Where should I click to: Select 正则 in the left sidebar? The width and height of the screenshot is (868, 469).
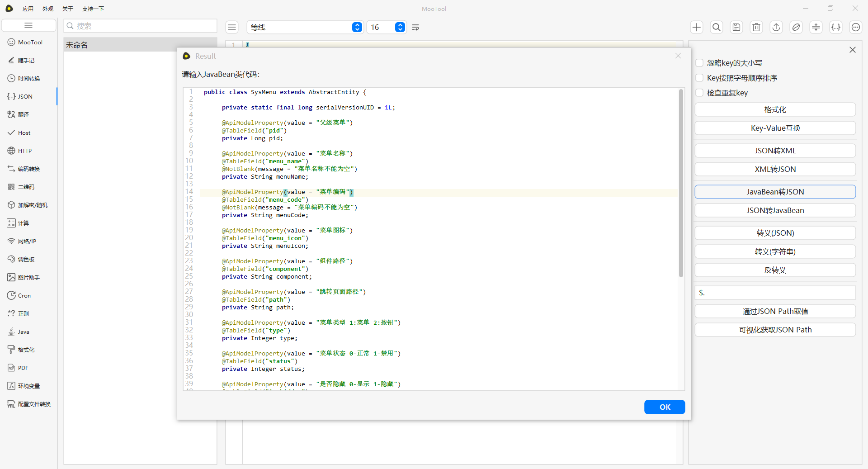point(23,313)
